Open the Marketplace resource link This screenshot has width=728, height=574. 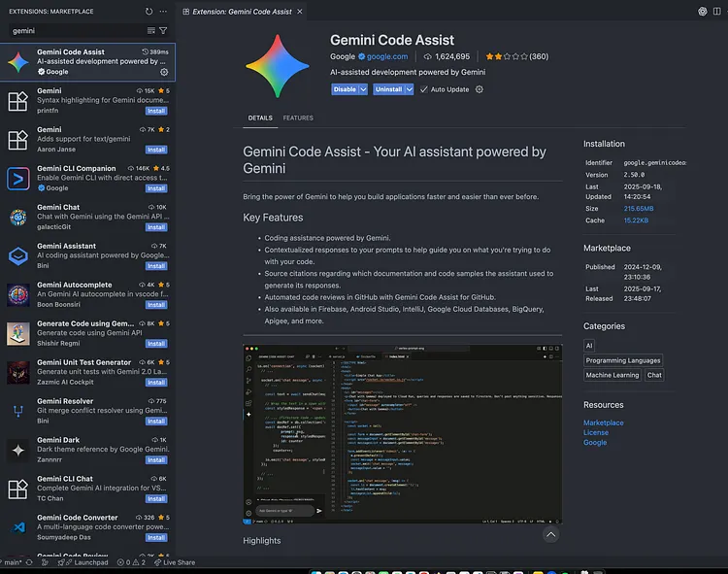pyautogui.click(x=603, y=422)
